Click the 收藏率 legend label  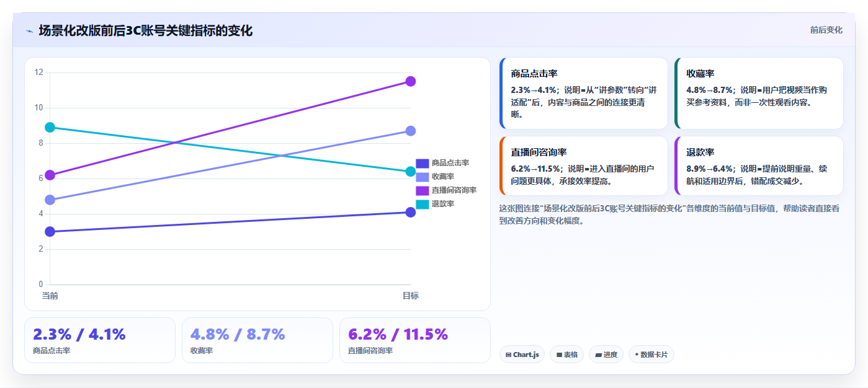click(443, 177)
